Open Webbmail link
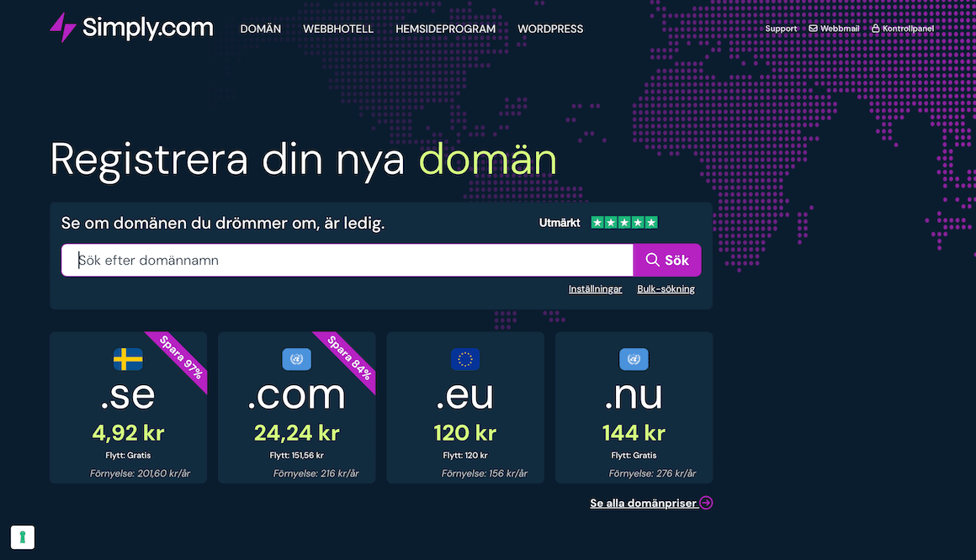976x560 pixels. 834,29
